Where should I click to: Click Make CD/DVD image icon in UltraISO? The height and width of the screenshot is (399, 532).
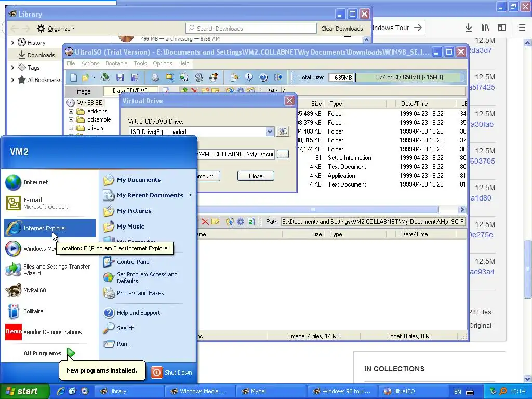pos(155,77)
